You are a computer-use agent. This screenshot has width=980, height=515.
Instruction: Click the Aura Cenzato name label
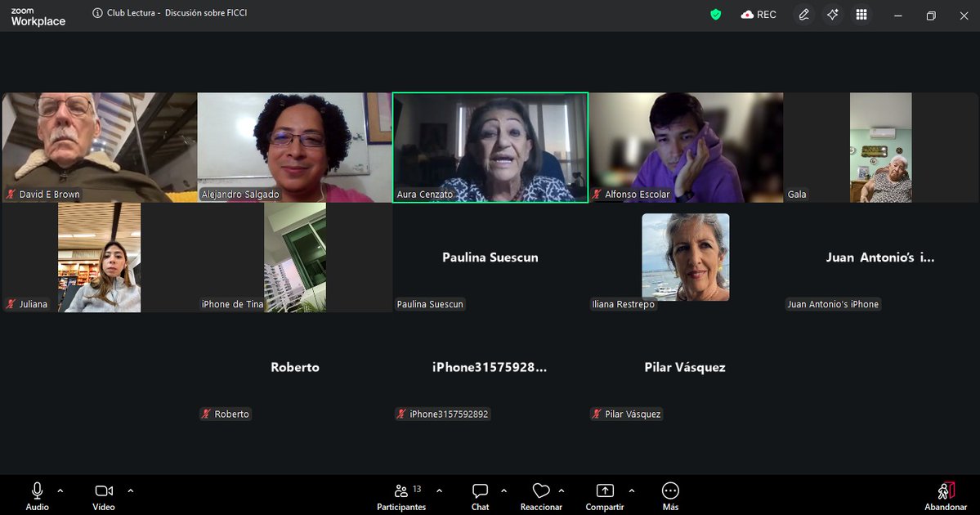[424, 195]
